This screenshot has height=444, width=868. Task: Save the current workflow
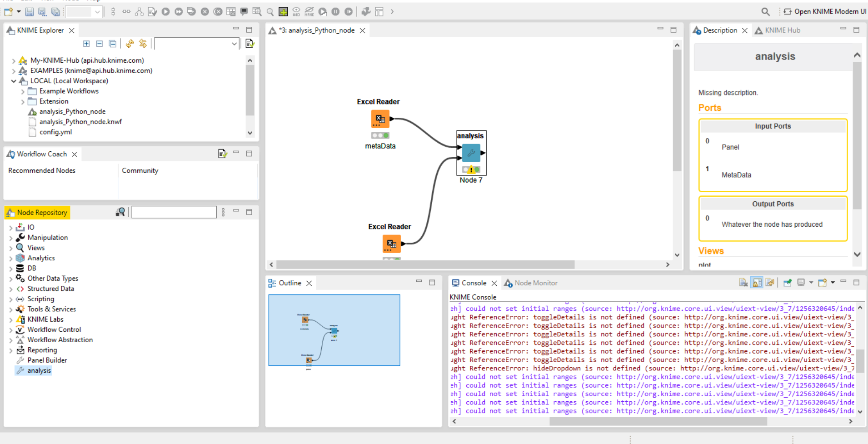30,12
